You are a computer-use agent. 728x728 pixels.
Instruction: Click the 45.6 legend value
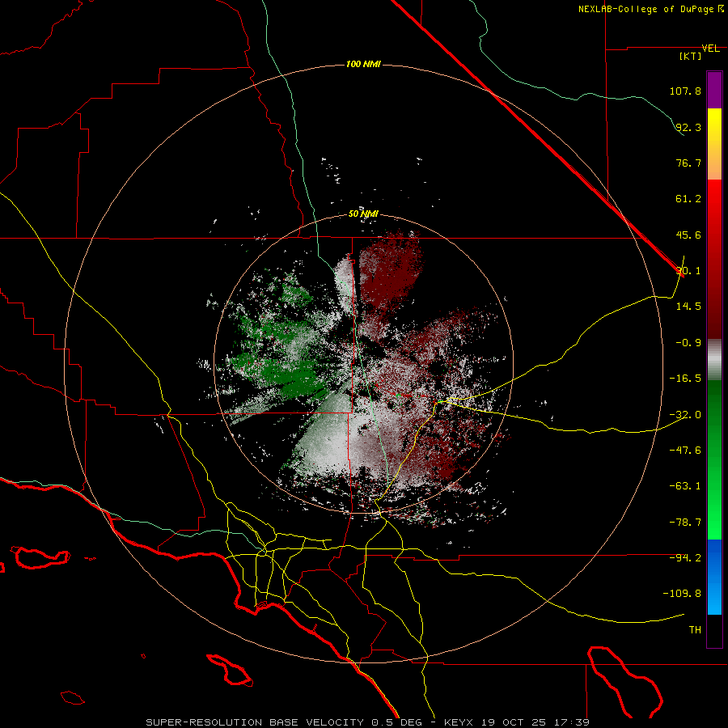[x=688, y=235]
